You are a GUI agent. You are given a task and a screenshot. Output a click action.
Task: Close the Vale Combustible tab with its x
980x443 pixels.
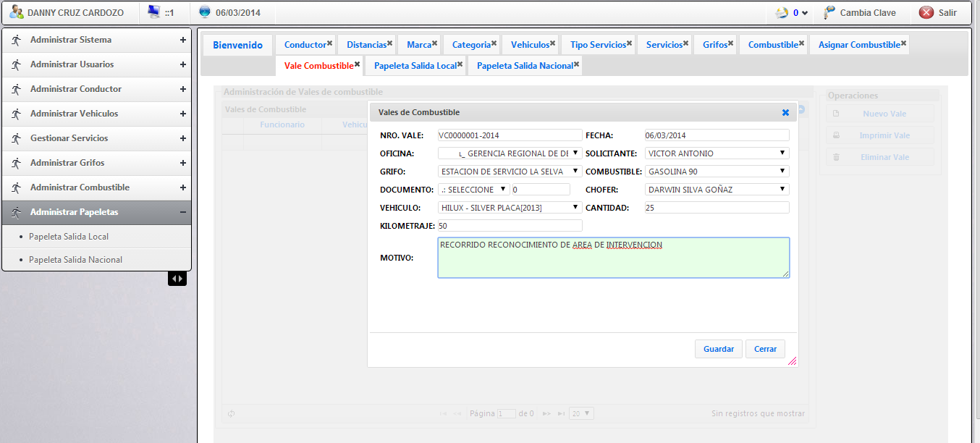point(358,64)
